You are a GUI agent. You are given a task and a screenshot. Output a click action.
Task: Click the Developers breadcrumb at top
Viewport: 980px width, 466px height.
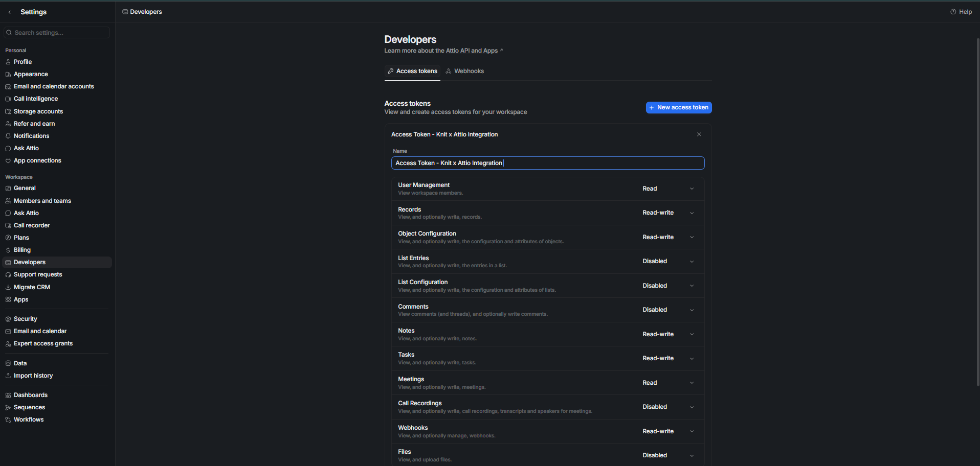coord(142,12)
